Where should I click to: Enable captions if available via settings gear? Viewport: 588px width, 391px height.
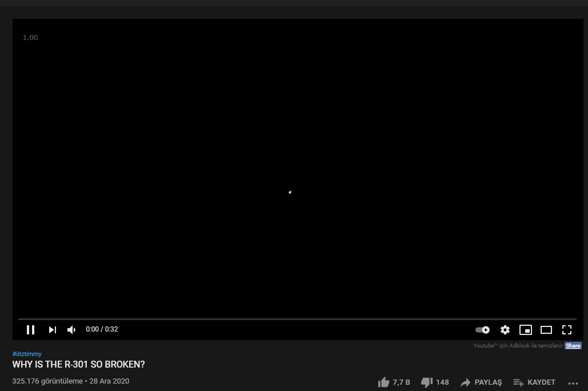505,329
